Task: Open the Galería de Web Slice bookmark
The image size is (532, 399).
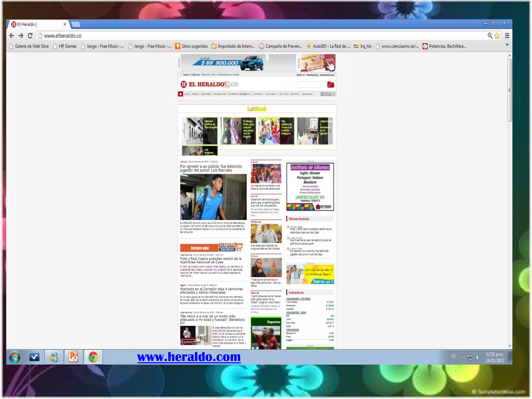Action: pyautogui.click(x=29, y=46)
